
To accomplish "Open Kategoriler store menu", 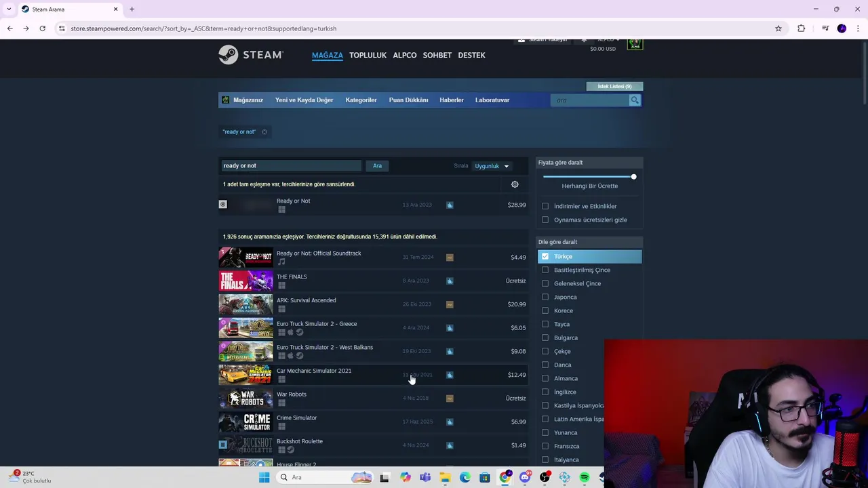I will coord(361,100).
